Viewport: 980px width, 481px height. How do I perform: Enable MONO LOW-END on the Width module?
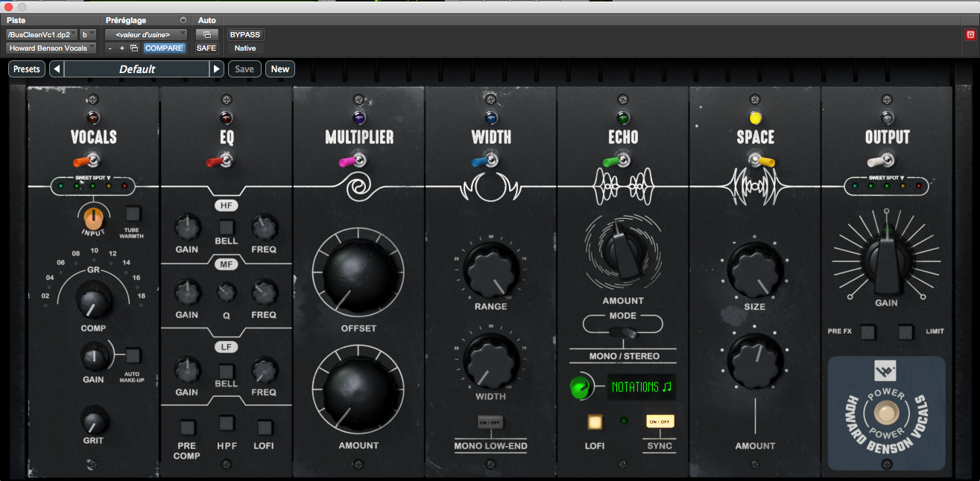(x=492, y=421)
